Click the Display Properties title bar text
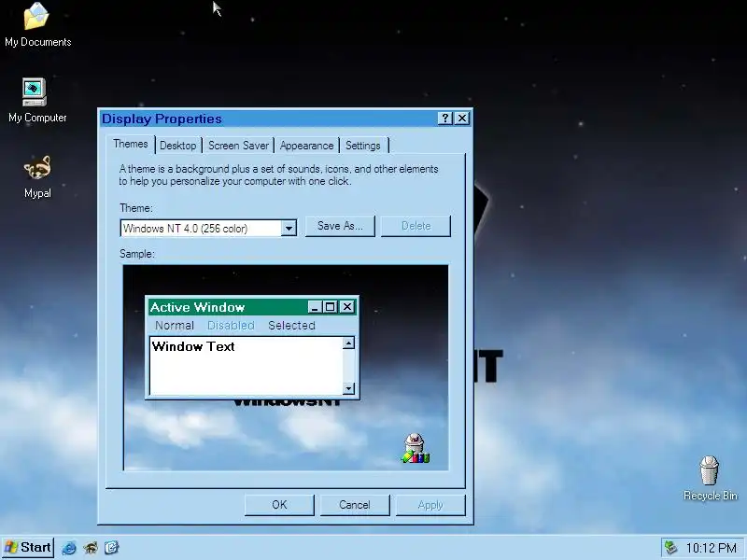Image resolution: width=747 pixels, height=560 pixels. [162, 119]
